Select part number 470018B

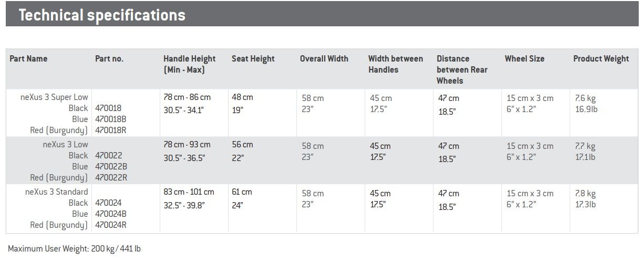coord(111,119)
